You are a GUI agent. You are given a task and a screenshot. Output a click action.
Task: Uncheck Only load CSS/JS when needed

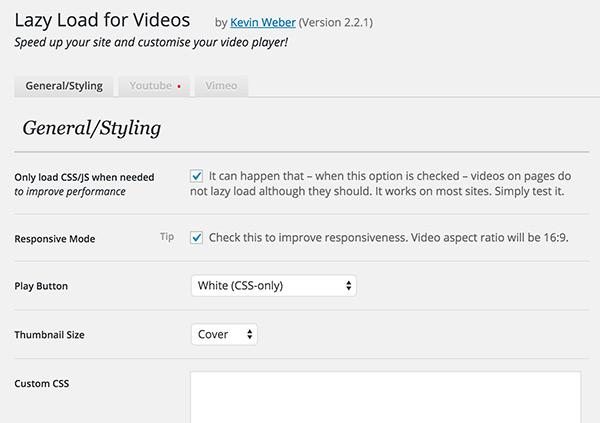click(196, 176)
